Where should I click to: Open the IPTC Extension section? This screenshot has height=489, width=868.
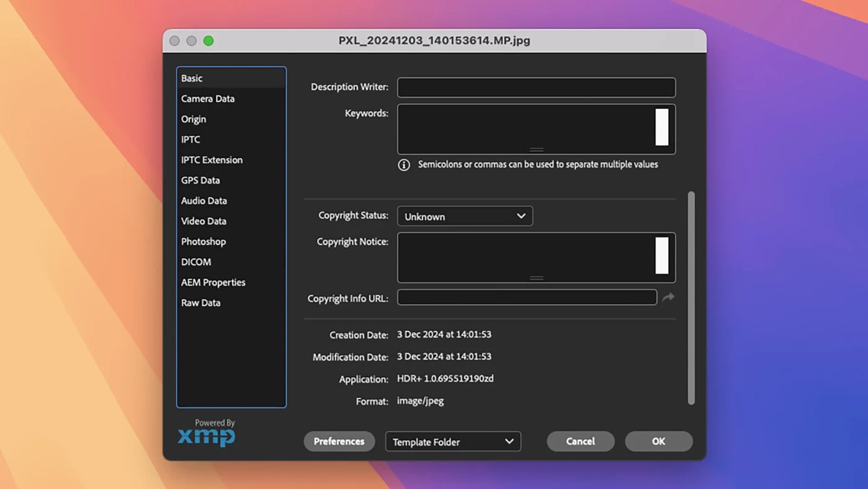tap(212, 160)
